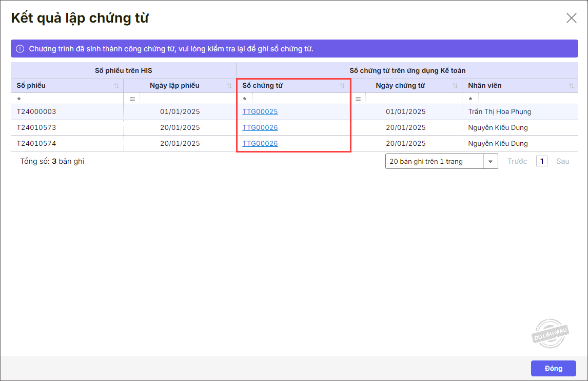Close dialog with X icon
This screenshot has height=381, width=588.
pyautogui.click(x=571, y=18)
